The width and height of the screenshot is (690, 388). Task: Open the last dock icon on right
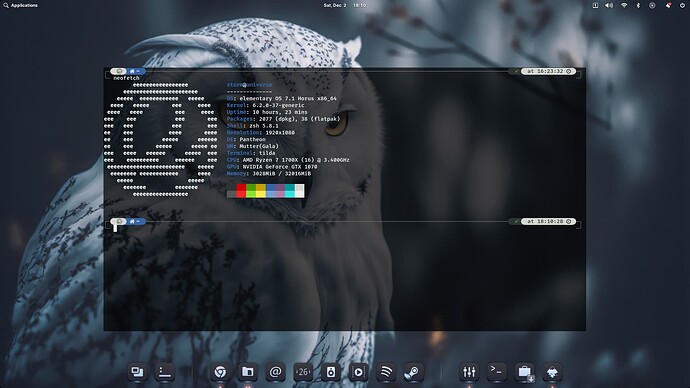tap(552, 372)
